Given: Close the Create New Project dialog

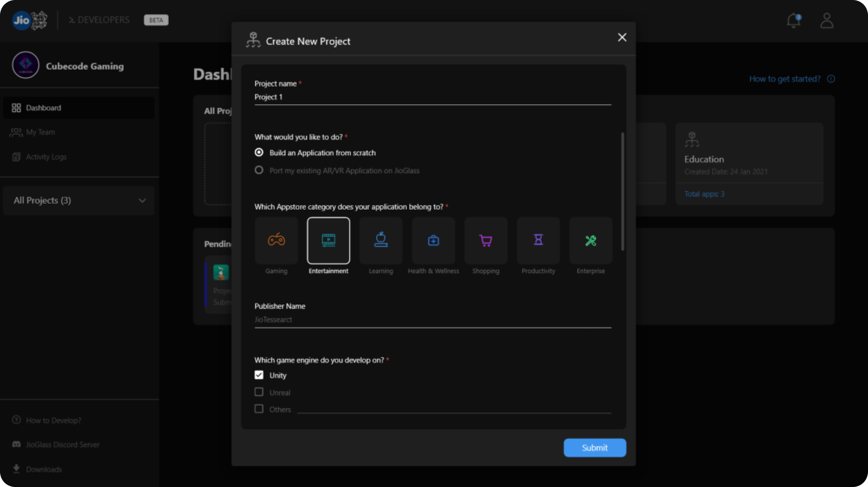Looking at the screenshot, I should click(622, 37).
